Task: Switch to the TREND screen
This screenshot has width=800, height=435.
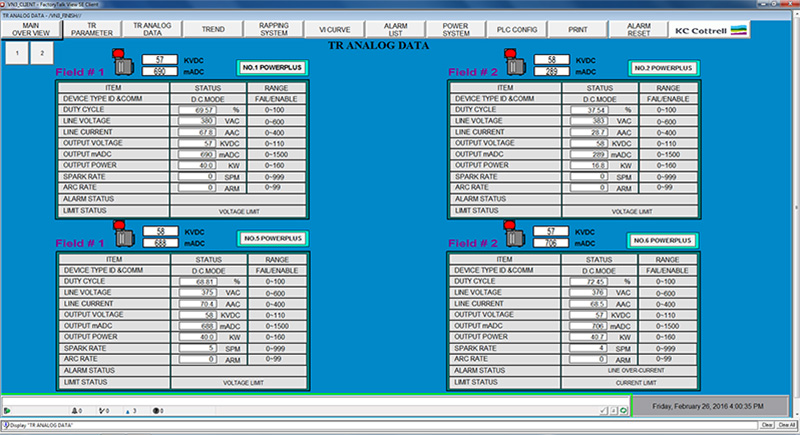Action: pyautogui.click(x=211, y=29)
